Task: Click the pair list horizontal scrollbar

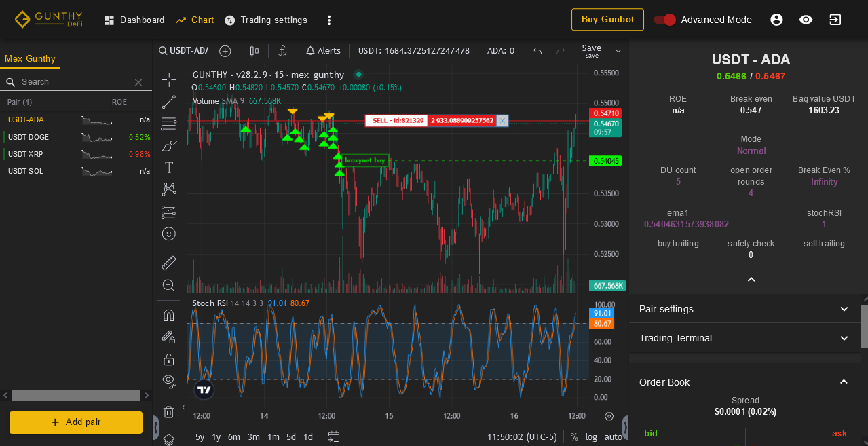Action: pyautogui.click(x=76, y=395)
